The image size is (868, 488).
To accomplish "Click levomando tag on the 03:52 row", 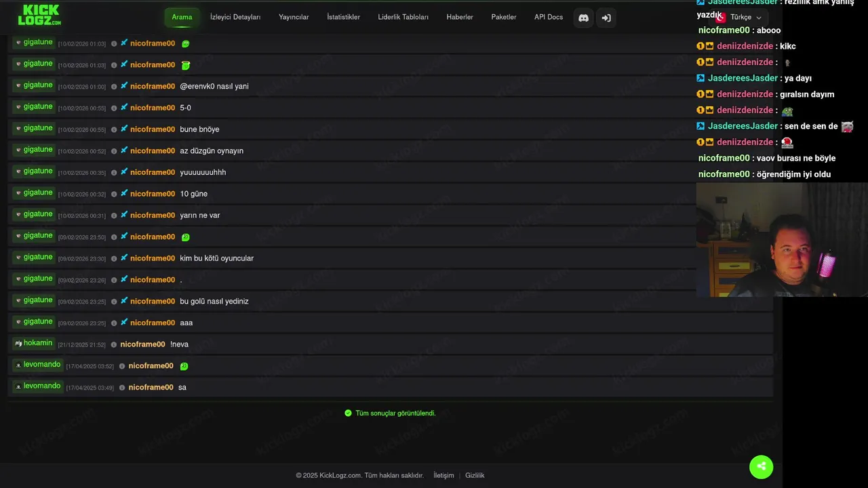I will click(x=38, y=365).
